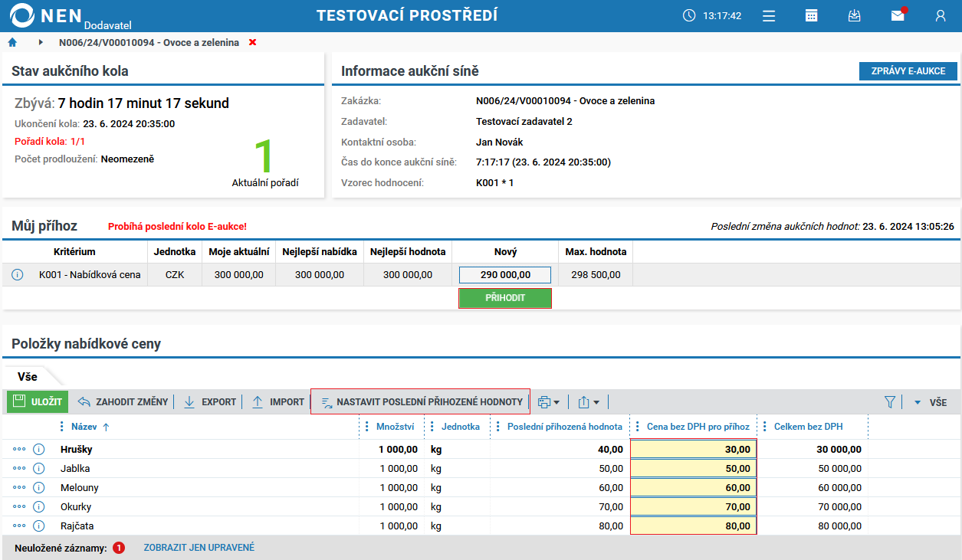Edit Rajčata price field 80,00
The width and height of the screenshot is (962, 560).
(694, 526)
